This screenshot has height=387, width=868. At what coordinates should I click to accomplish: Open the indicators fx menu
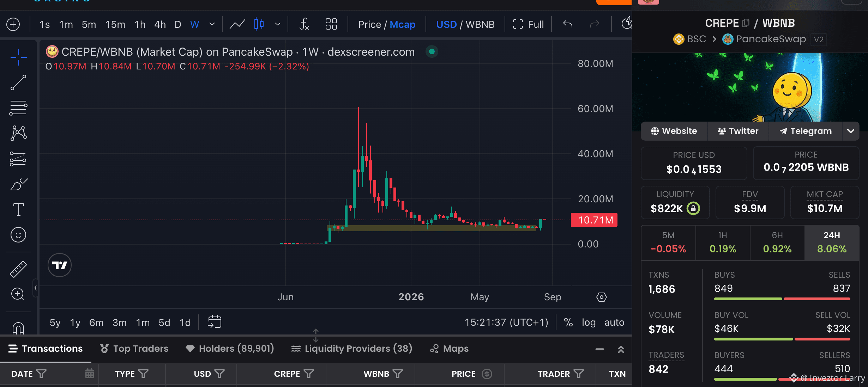pyautogui.click(x=304, y=24)
